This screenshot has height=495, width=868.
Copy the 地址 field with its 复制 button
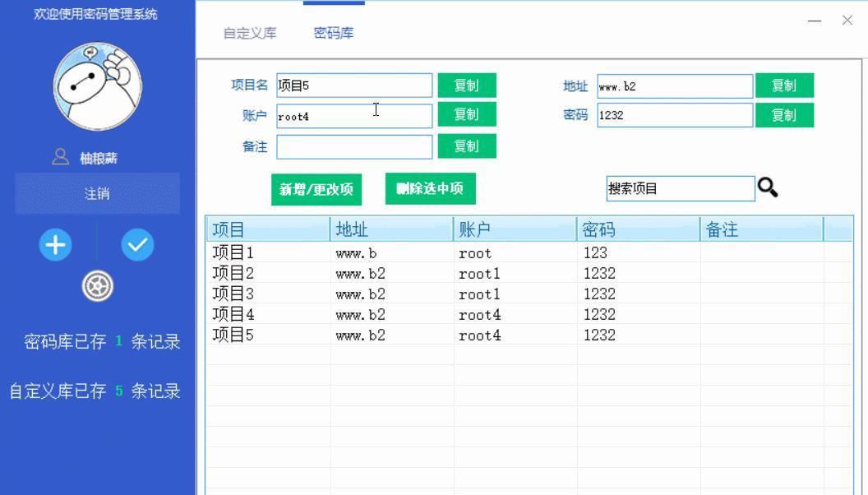784,86
